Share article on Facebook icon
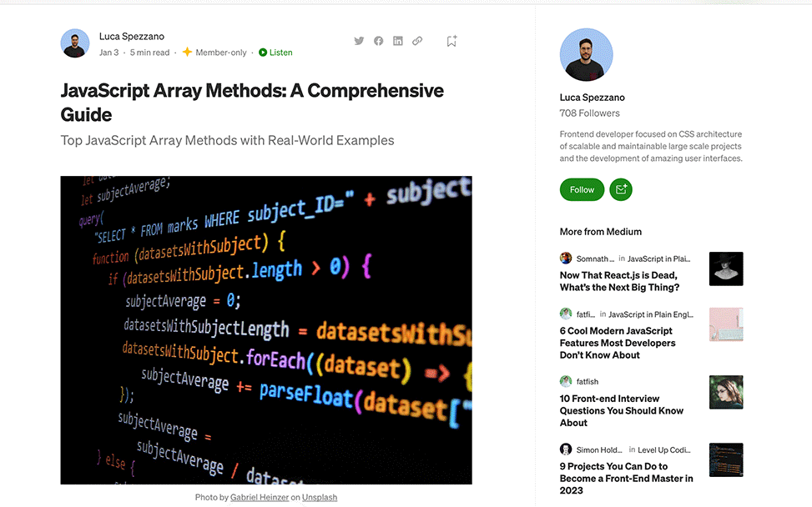The width and height of the screenshot is (812, 507). pos(379,41)
